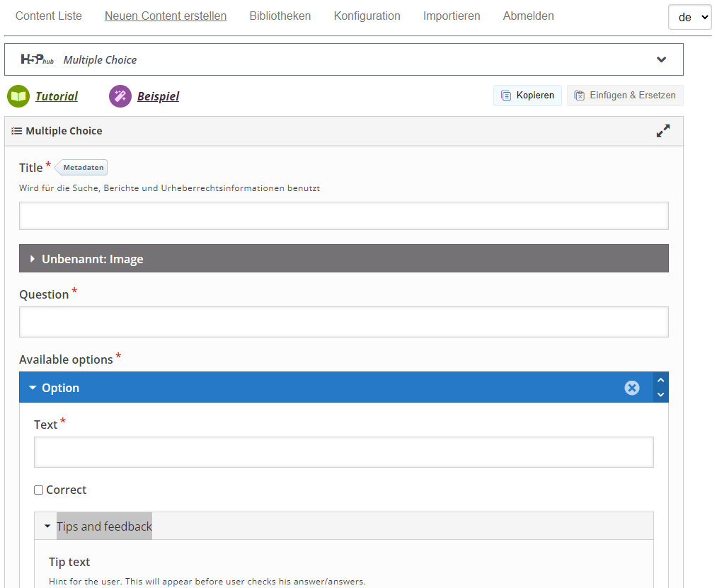Expand the H5P hub content type chevron
The width and height of the screenshot is (717, 588).
[661, 60]
